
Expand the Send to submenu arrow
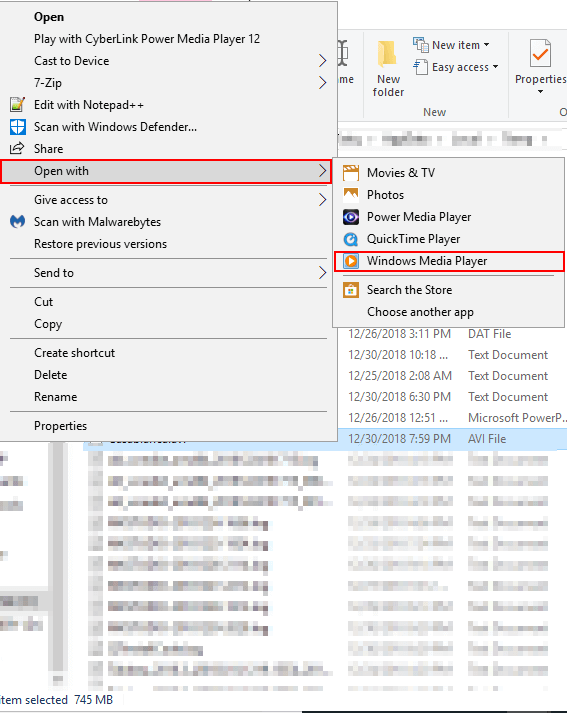tap(322, 273)
